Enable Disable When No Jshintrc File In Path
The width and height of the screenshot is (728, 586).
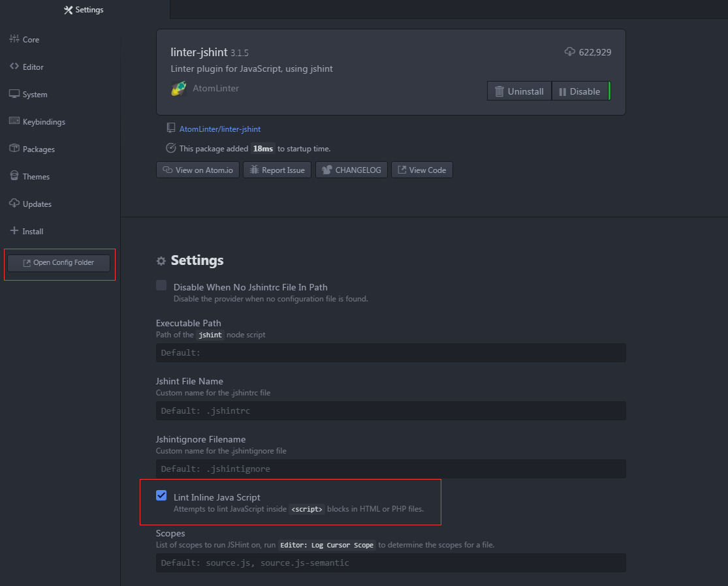tap(161, 285)
